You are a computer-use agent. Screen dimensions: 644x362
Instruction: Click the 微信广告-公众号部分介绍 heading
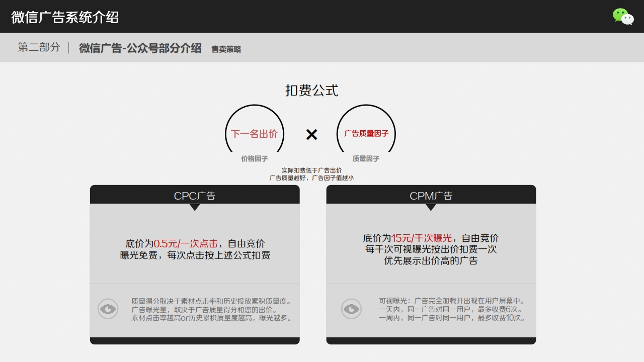[x=140, y=48]
